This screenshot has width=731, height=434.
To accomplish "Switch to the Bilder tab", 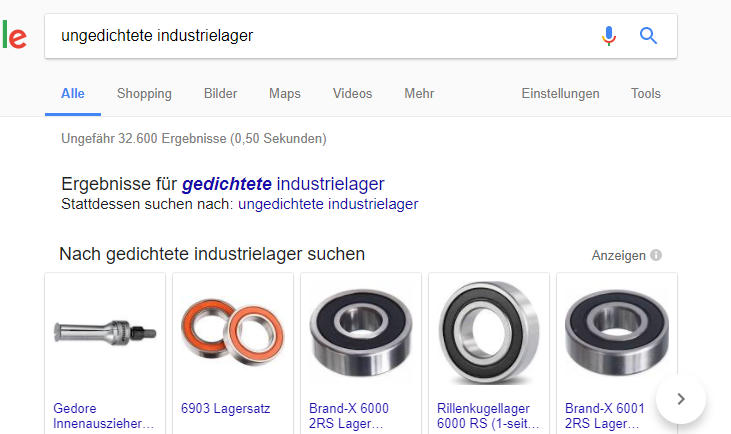I will [x=221, y=94].
